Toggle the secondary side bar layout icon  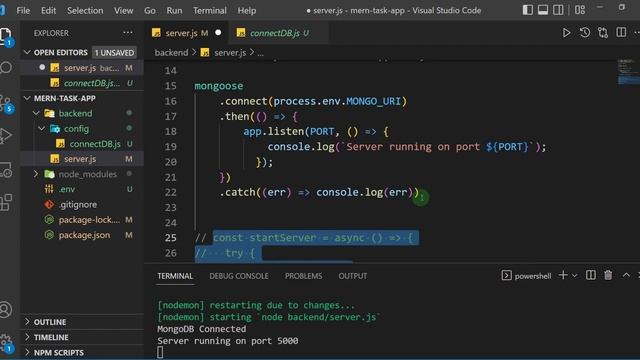pyautogui.click(x=558, y=10)
